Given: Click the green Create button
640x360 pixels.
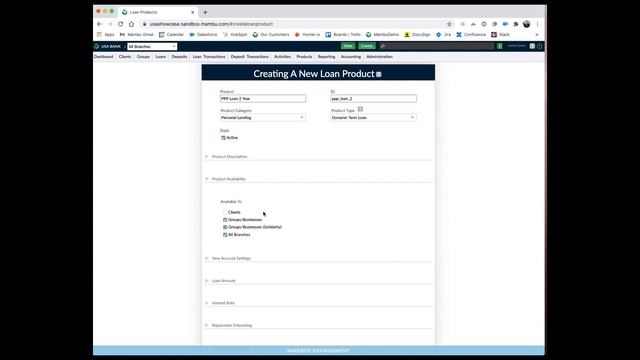Looking at the screenshot, I should tap(367, 46).
